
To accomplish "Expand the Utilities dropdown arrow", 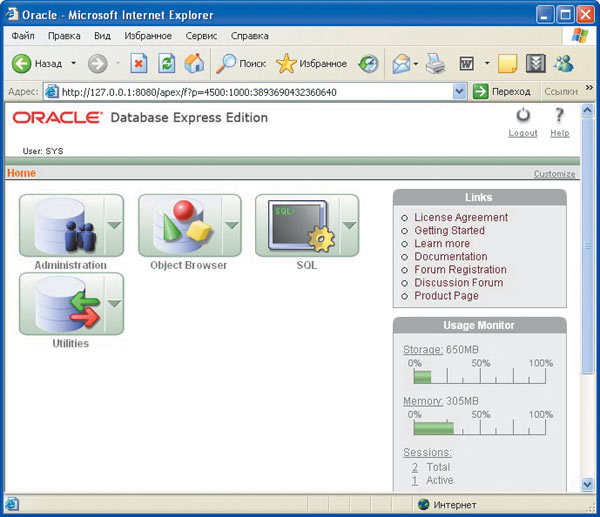I will click(x=114, y=304).
